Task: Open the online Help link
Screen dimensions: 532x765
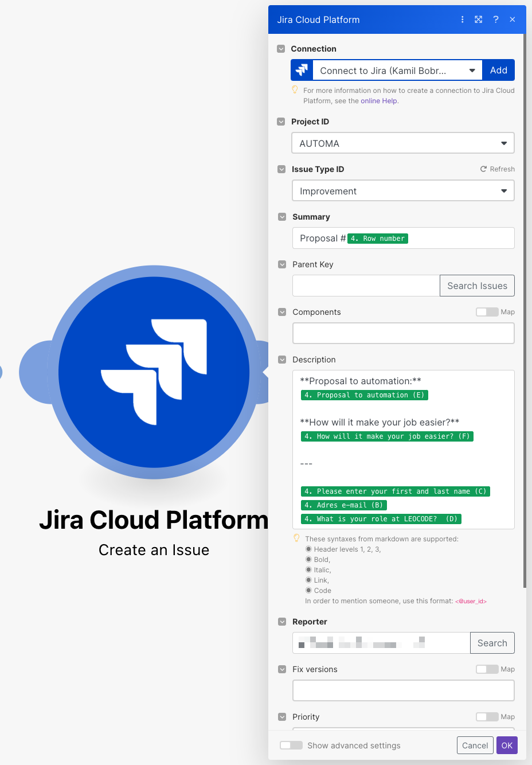Action: (378, 101)
